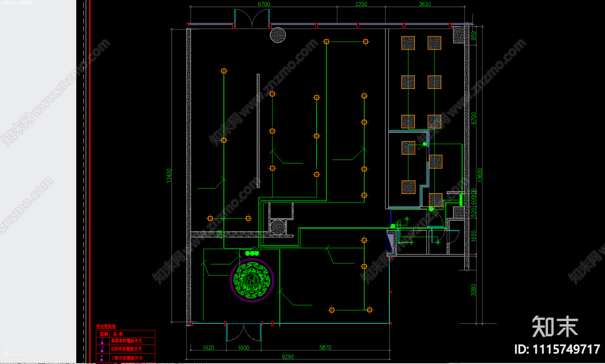This screenshot has height=364, width=605.
Task: Select the 单联单控翘板开关 legend row text
Action: 126,341
